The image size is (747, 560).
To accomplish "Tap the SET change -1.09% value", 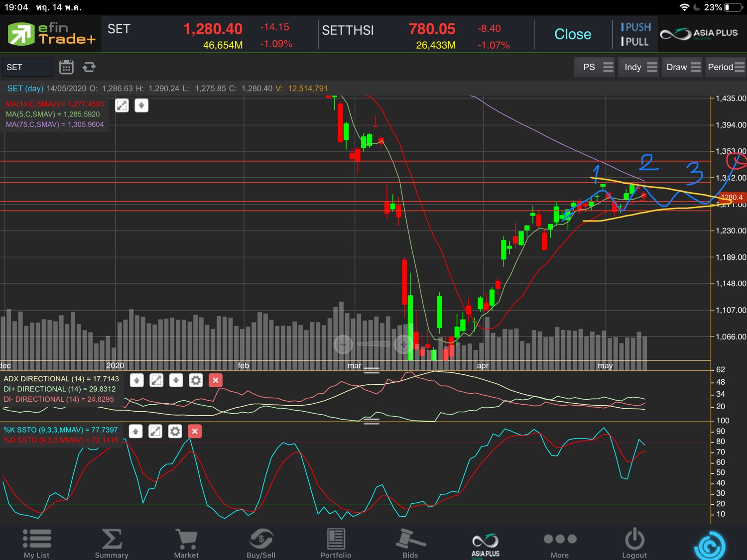I will (x=276, y=44).
